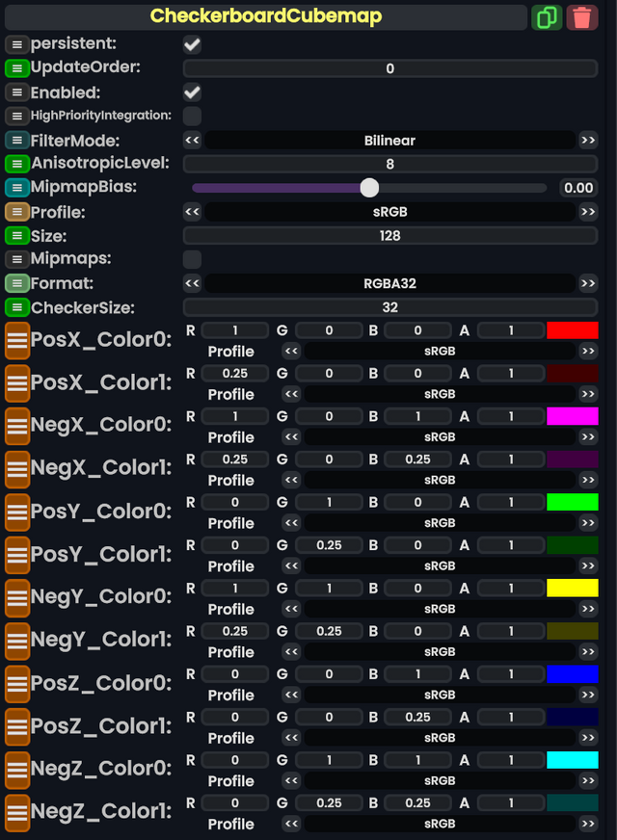The width and height of the screenshot is (617, 840).
Task: Click the Profile property icon
Action: coord(14,211)
